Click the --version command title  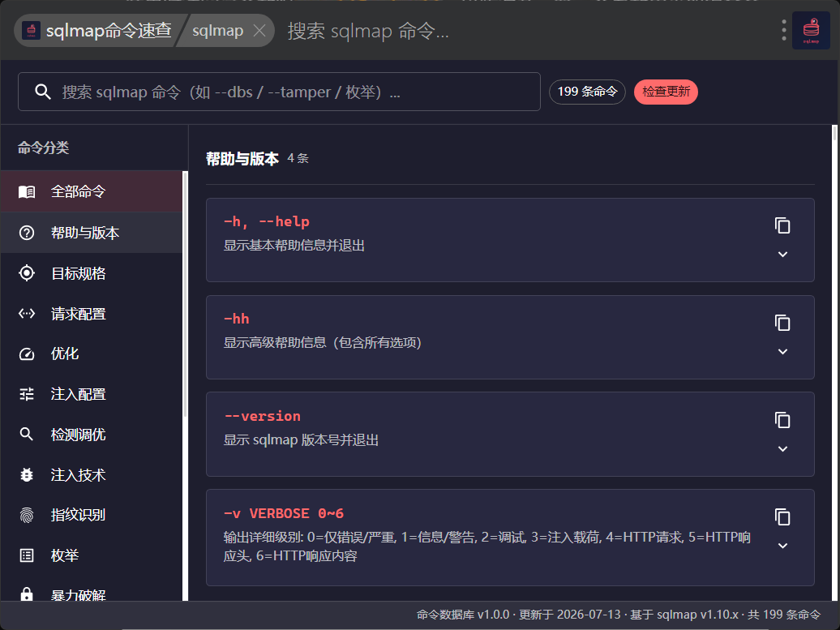262,416
